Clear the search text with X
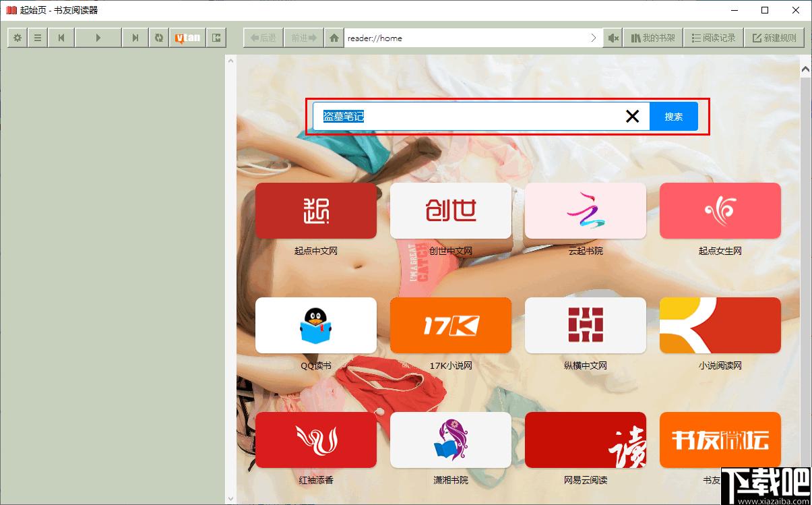The width and height of the screenshot is (812, 505). coord(632,117)
